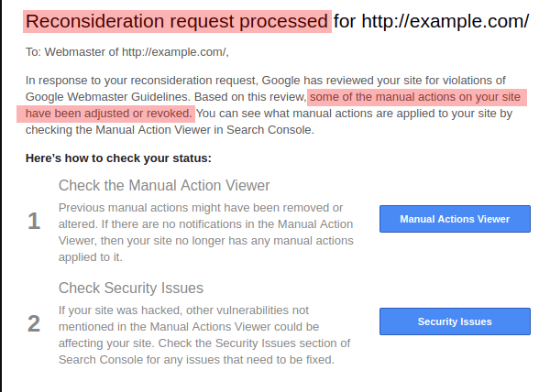Screen dimensions: 550x392
Task: Click the 'Check the Manual Action Viewer' heading
Action: 164,185
